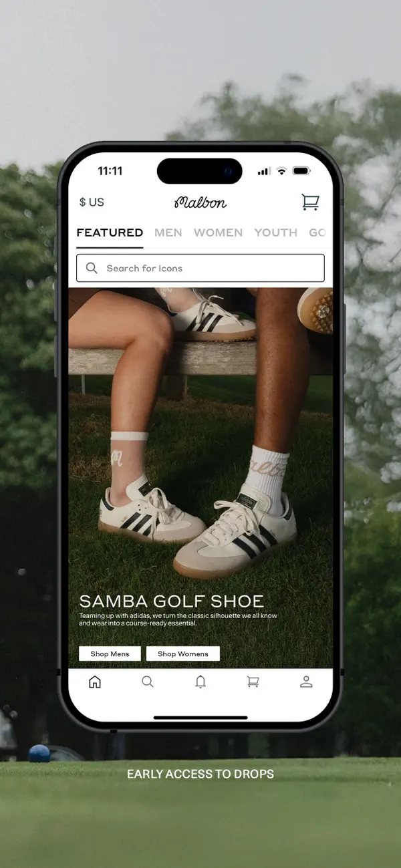Open the shopping cart icon in header
The height and width of the screenshot is (868, 401).
click(310, 202)
